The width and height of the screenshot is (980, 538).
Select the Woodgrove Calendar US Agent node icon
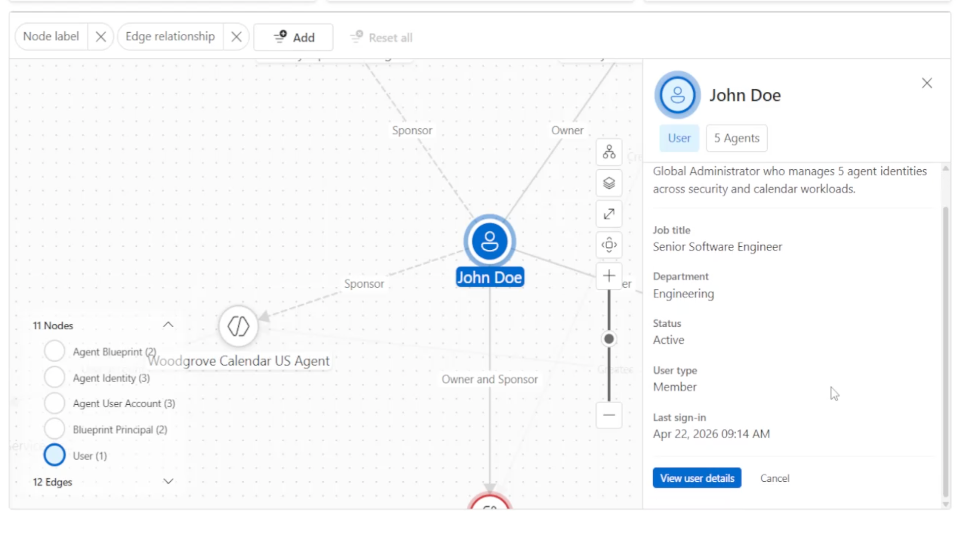(238, 326)
